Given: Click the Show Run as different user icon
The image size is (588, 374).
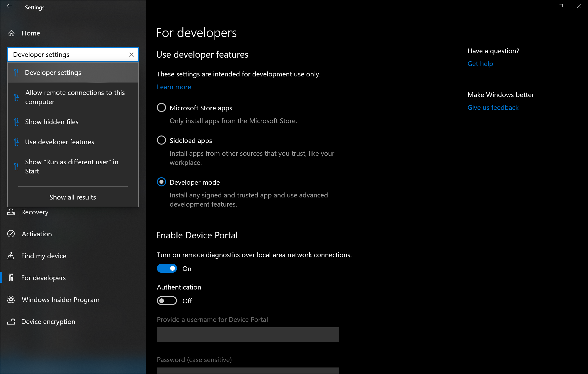Looking at the screenshot, I should tap(17, 166).
